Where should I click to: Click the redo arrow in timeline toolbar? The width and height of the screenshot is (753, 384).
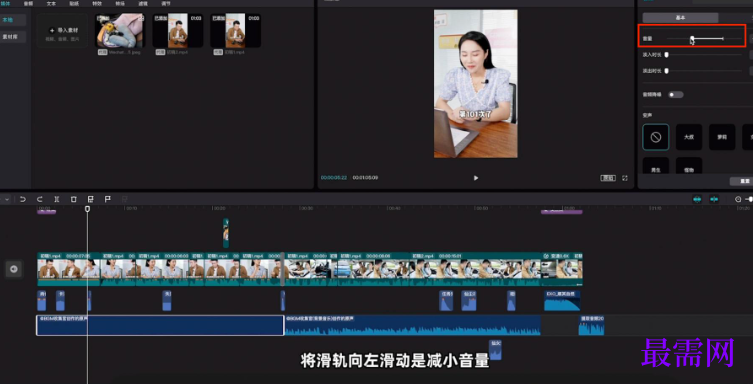click(x=40, y=199)
